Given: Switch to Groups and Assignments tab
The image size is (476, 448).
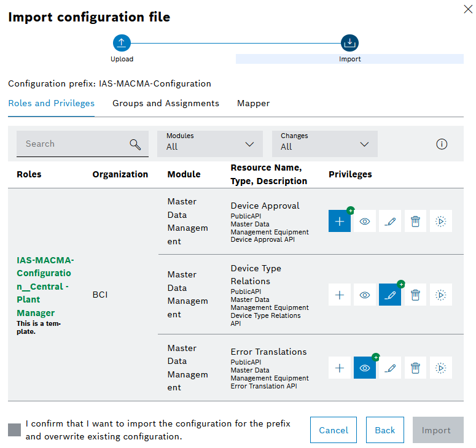Looking at the screenshot, I should pos(166,103).
